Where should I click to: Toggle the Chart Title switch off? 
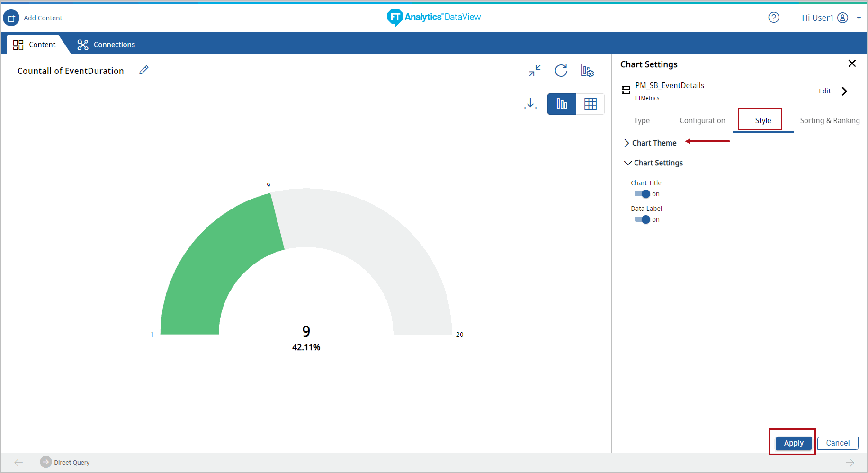tap(642, 194)
